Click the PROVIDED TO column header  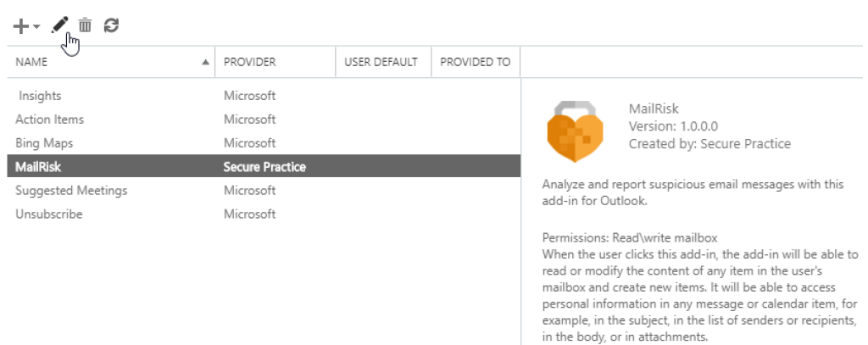[x=475, y=62]
